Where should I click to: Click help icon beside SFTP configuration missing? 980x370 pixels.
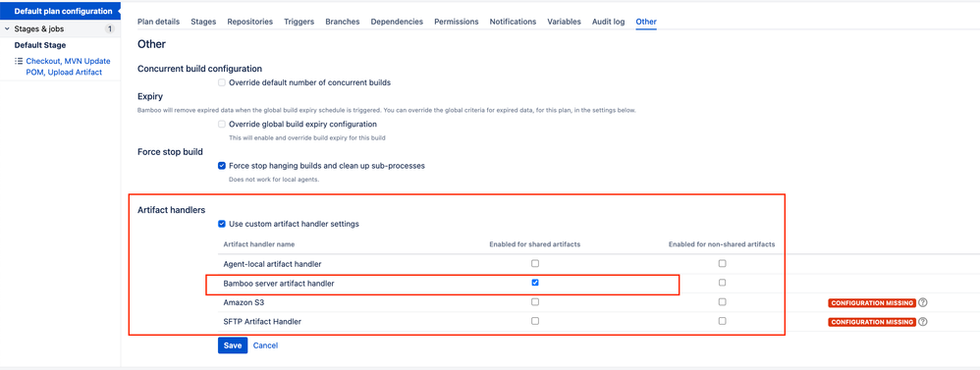coord(922,322)
